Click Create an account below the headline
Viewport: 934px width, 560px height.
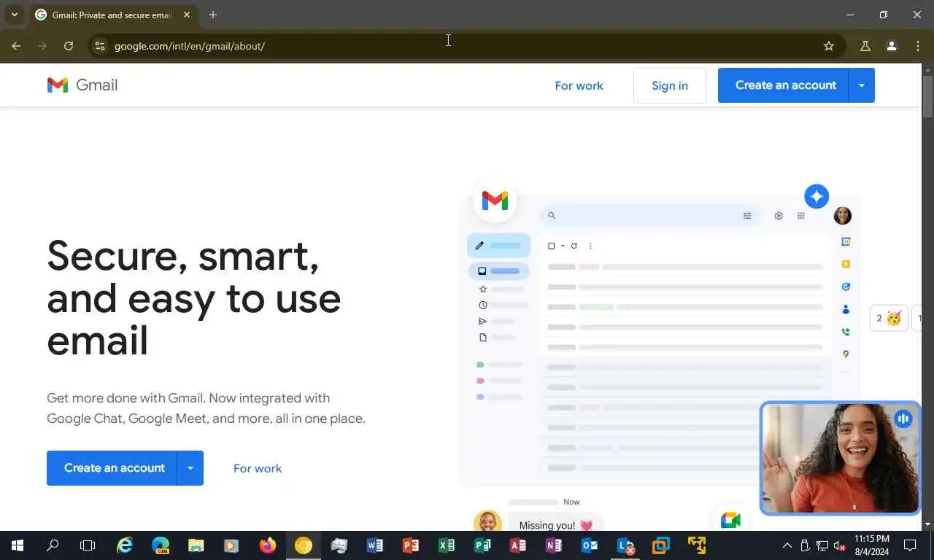tap(112, 468)
